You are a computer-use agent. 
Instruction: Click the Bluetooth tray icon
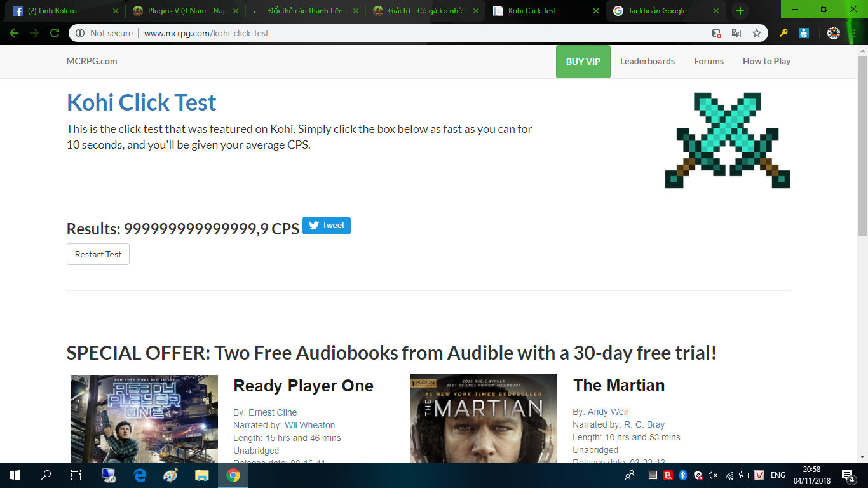683,475
